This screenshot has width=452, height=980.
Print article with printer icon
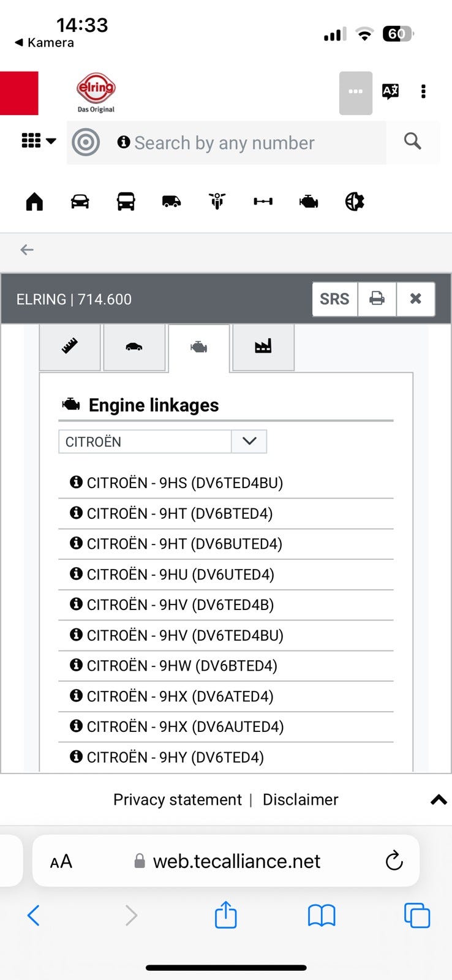click(377, 299)
